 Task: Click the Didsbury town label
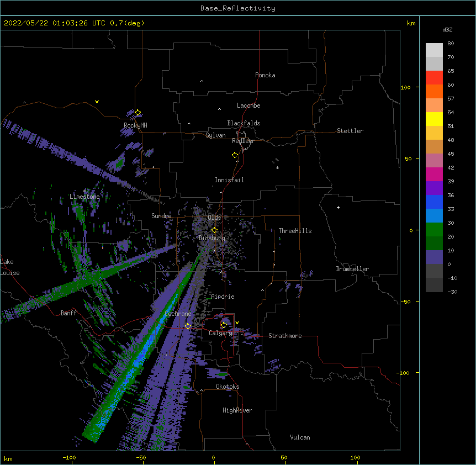tap(212, 238)
